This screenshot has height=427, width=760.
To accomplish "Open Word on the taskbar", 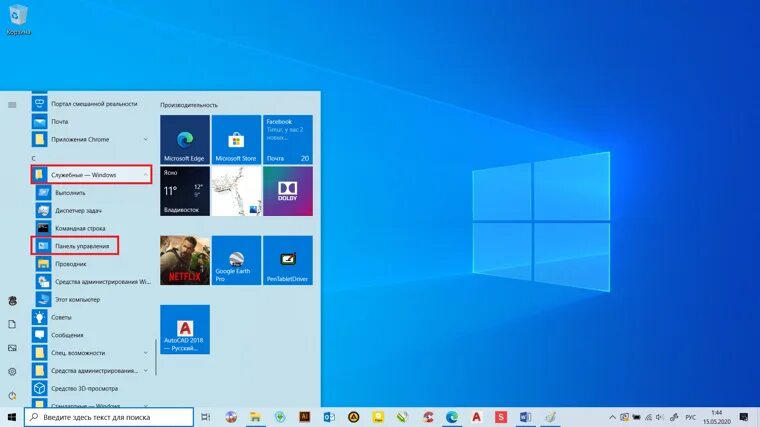I will point(525,417).
